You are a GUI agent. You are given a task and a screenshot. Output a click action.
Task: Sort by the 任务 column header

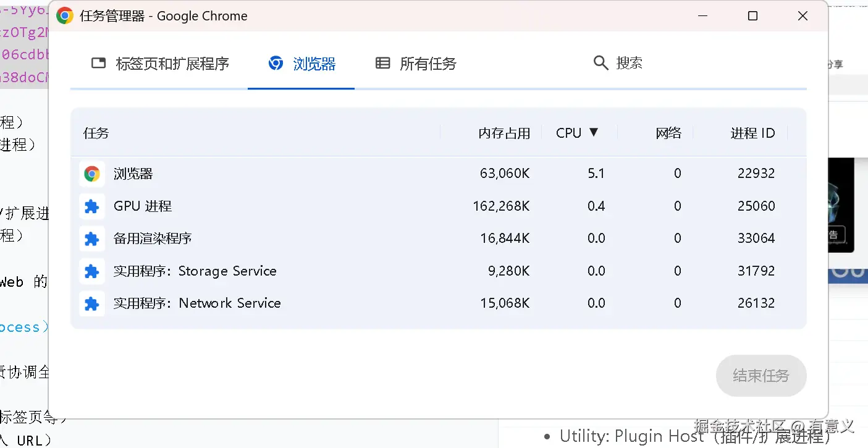click(x=96, y=133)
